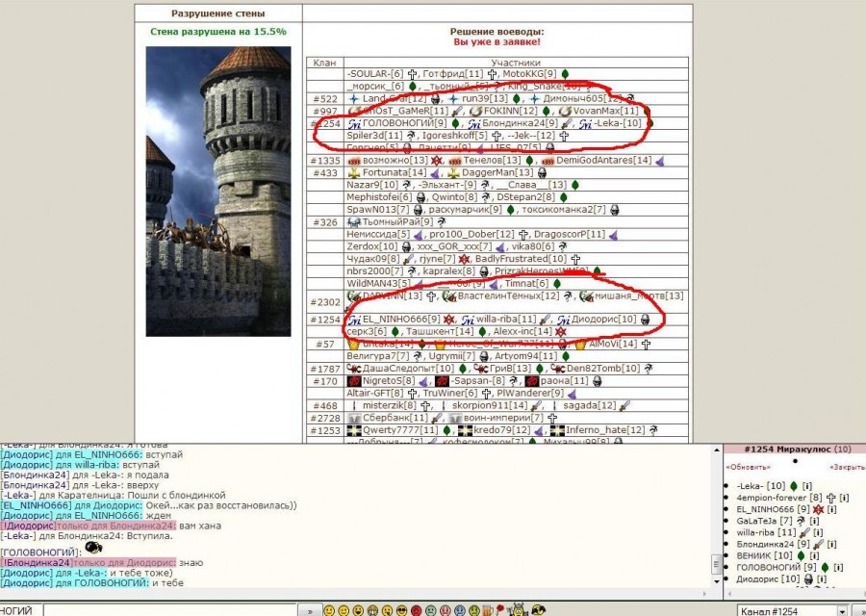This screenshot has width=866, height=616.
Task: Click the clan badge before Fortunata[14]
Action: tap(353, 172)
